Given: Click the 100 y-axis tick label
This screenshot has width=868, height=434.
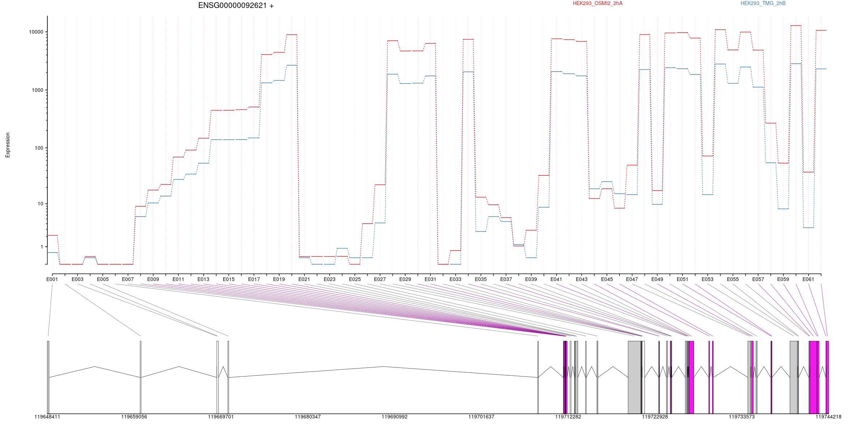Looking at the screenshot, I should click(38, 148).
